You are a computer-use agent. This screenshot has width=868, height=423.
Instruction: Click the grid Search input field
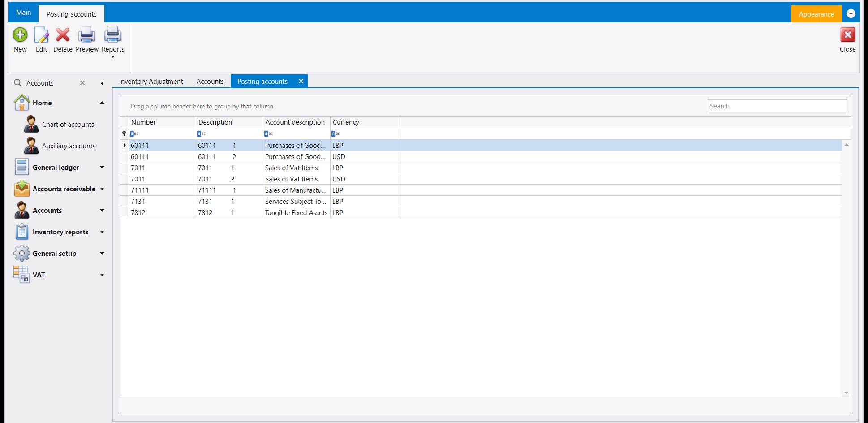pyautogui.click(x=777, y=106)
